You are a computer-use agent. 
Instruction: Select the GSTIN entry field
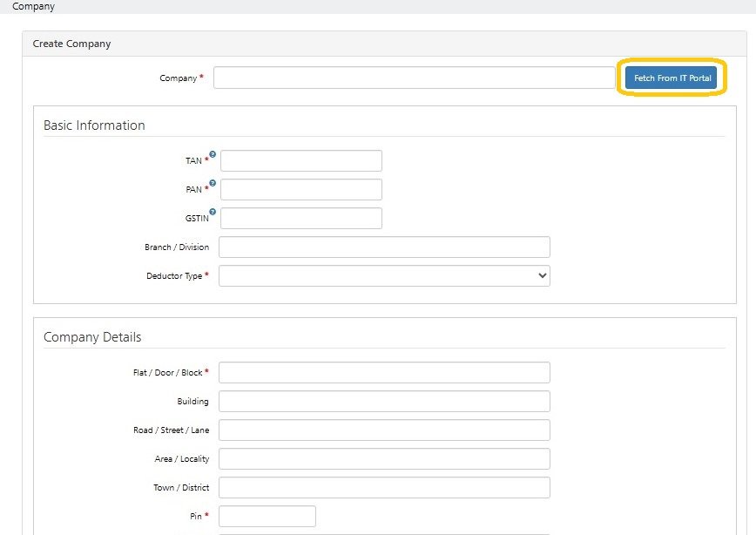tap(300, 218)
